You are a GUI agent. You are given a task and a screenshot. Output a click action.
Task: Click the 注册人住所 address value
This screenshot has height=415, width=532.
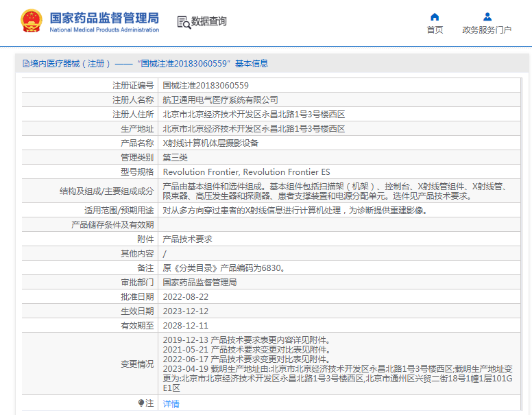tap(254, 115)
